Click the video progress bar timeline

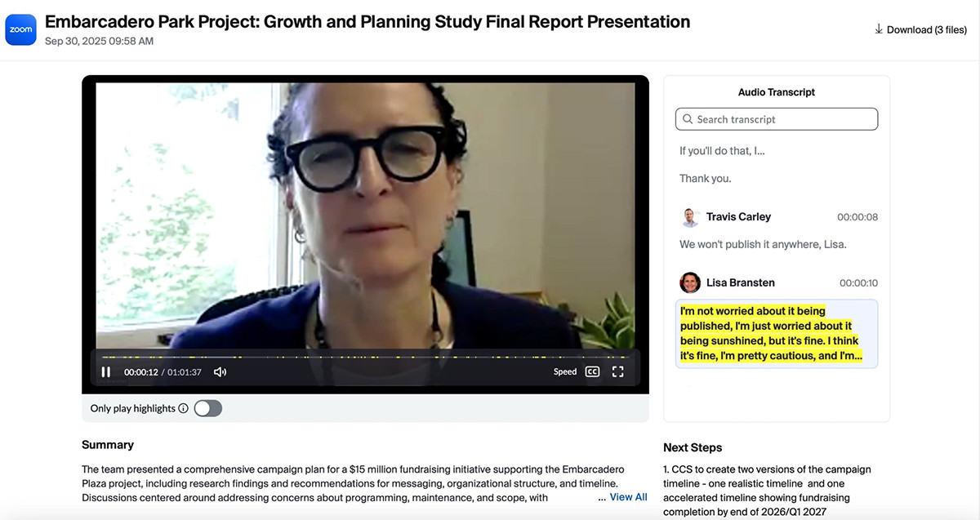point(367,357)
